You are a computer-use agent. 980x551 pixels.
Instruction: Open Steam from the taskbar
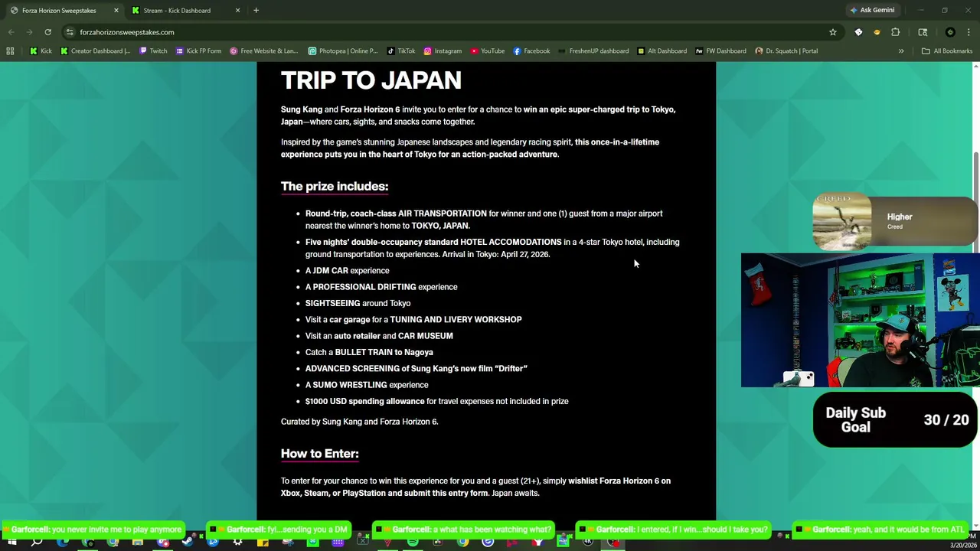[188, 542]
